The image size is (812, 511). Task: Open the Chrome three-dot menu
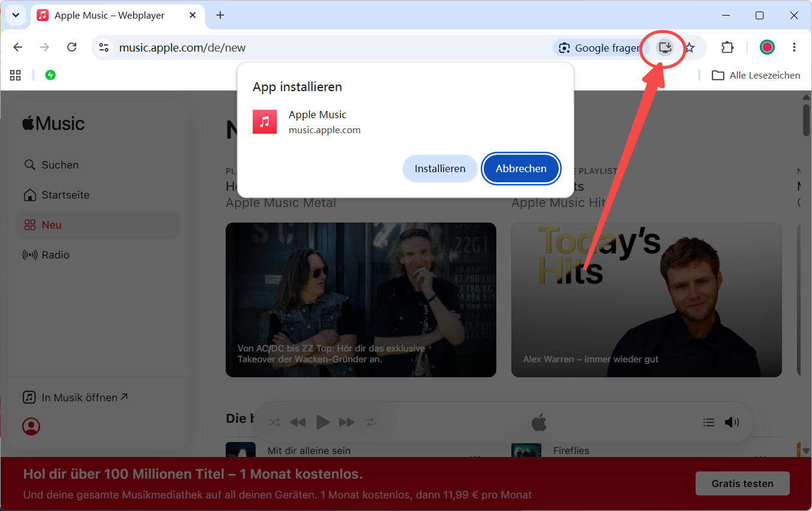click(794, 47)
